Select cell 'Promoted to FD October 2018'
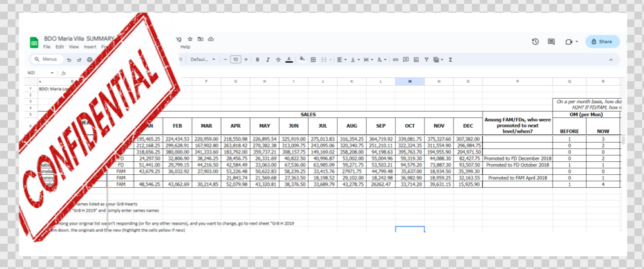The height and width of the screenshot is (269, 644). point(518,164)
